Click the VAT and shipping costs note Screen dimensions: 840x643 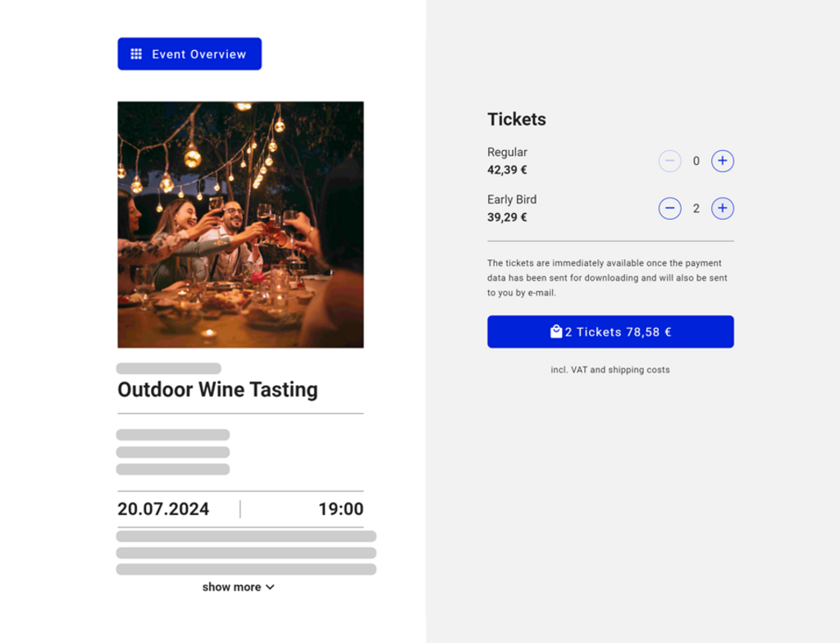coord(610,370)
